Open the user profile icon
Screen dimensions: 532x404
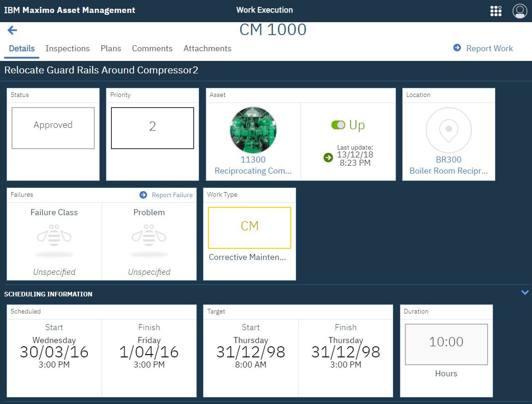coord(520,11)
